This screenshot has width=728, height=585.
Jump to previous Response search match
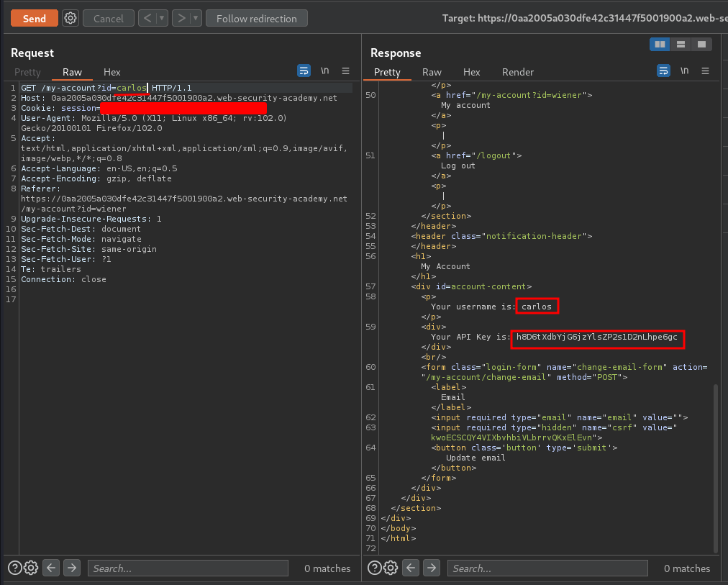(411, 567)
